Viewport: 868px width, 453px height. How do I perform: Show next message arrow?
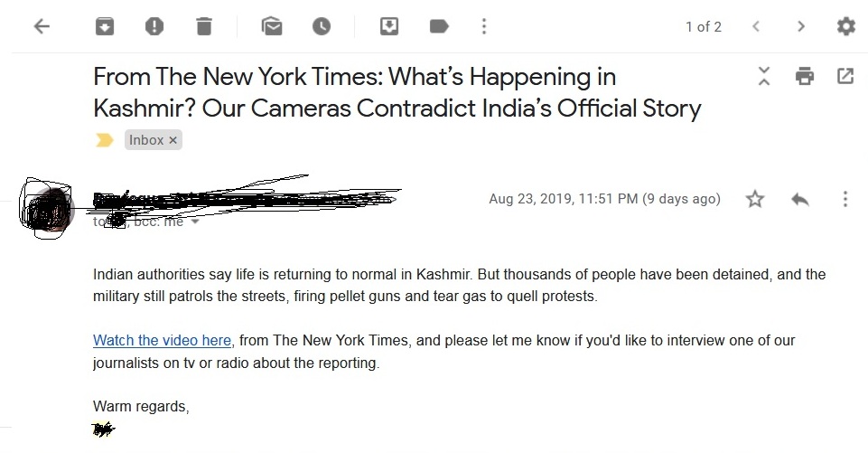pos(801,26)
